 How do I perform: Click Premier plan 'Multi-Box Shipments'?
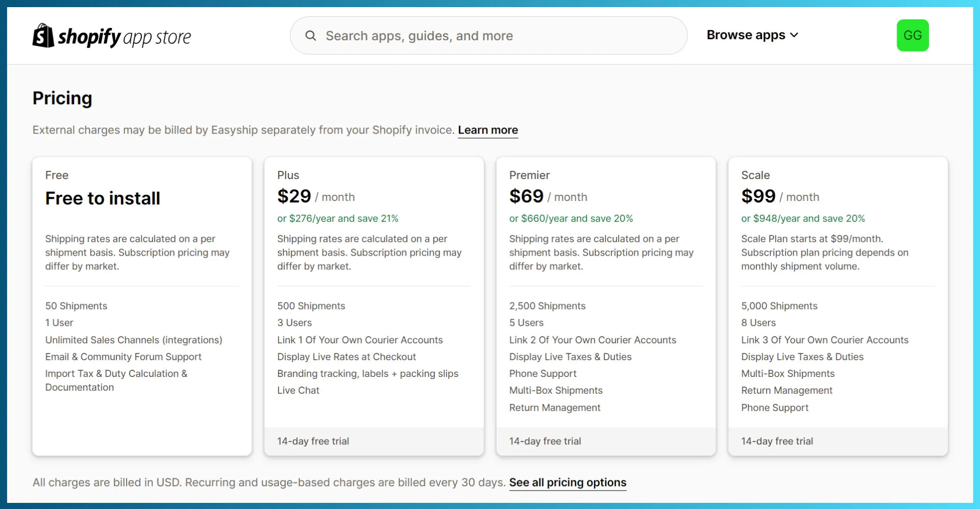pyautogui.click(x=556, y=390)
